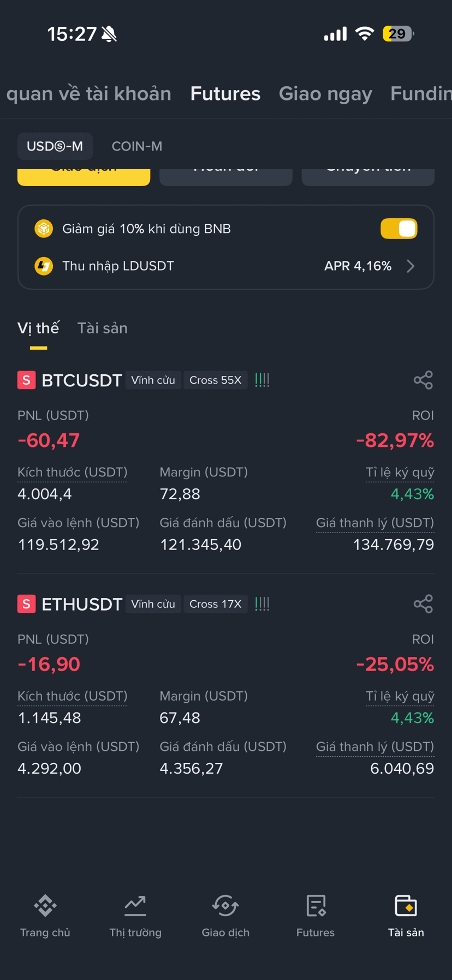Tap the share icon for BTCUSDT position
The width and height of the screenshot is (452, 980).
coord(423,380)
